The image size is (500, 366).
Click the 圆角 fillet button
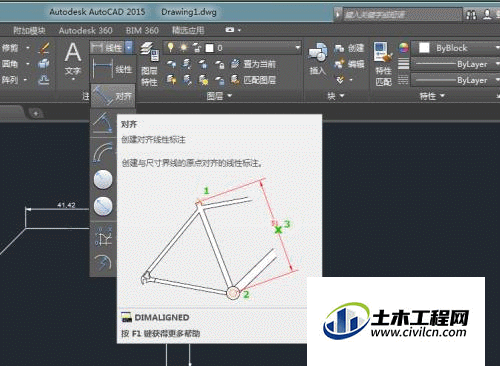10,64
